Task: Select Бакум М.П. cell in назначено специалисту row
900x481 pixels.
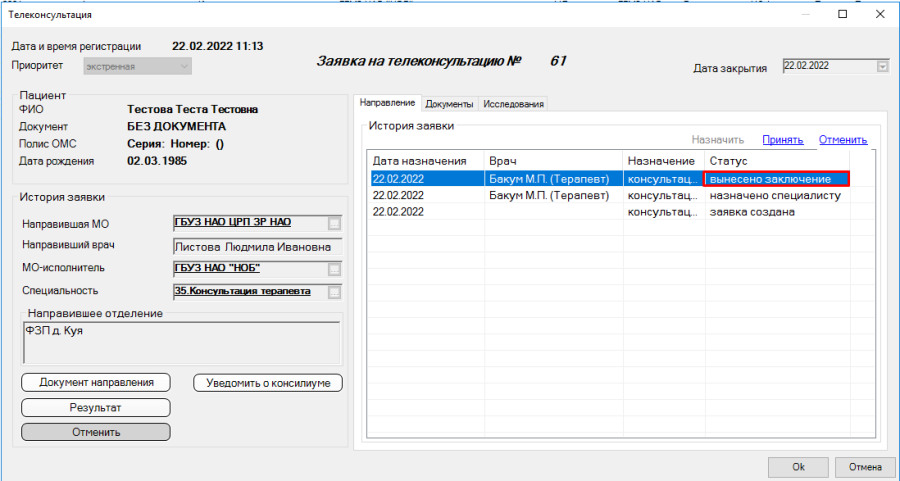Action: (554, 196)
